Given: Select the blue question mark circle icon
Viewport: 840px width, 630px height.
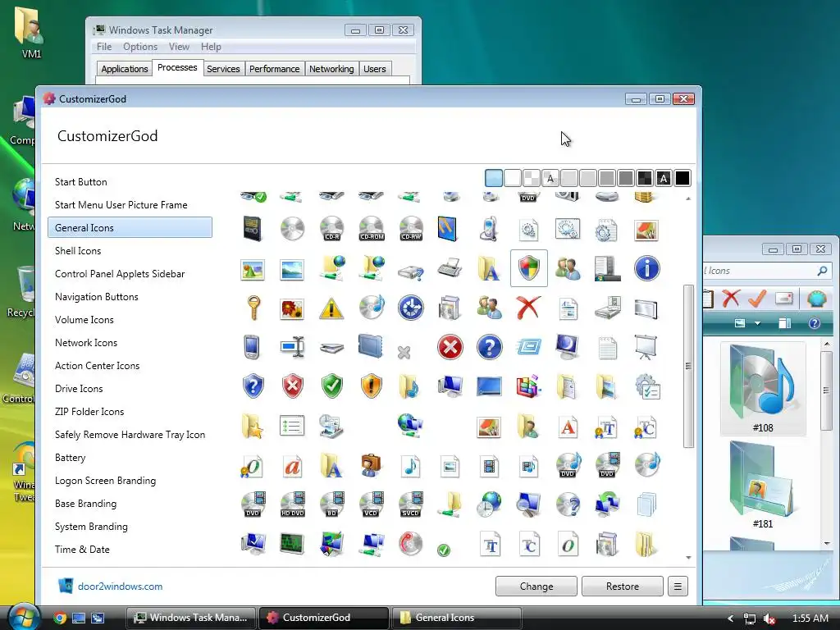Looking at the screenshot, I should point(489,347).
